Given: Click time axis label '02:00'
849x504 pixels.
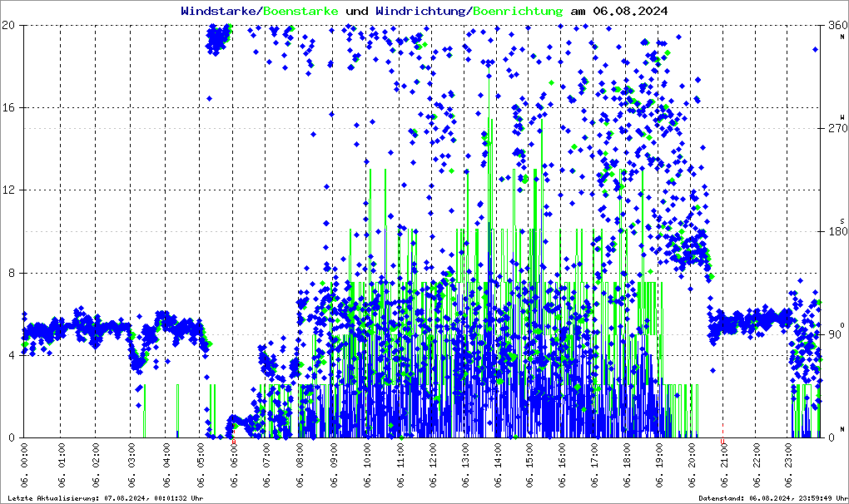Looking at the screenshot, I should click(96, 456).
